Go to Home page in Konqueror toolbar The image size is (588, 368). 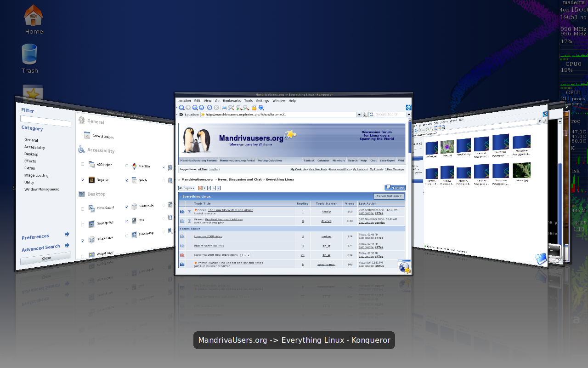(x=202, y=108)
